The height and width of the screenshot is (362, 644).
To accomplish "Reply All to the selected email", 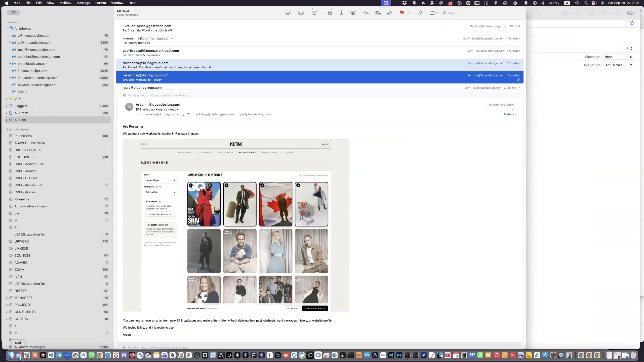I will coord(378,13).
